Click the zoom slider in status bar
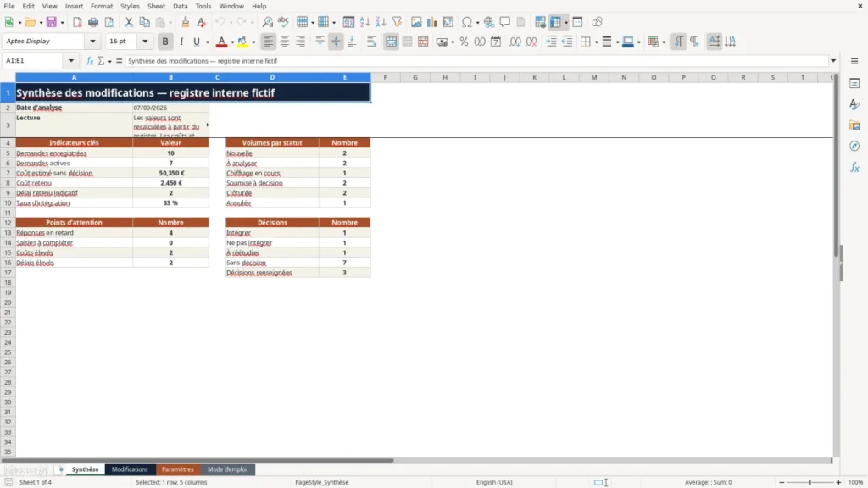The width and height of the screenshot is (868, 488). (x=810, y=482)
